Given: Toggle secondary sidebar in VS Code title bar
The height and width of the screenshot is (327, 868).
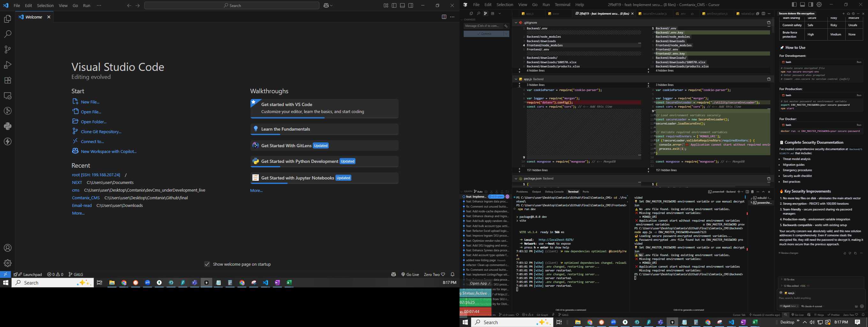Looking at the screenshot, I should 411,5.
